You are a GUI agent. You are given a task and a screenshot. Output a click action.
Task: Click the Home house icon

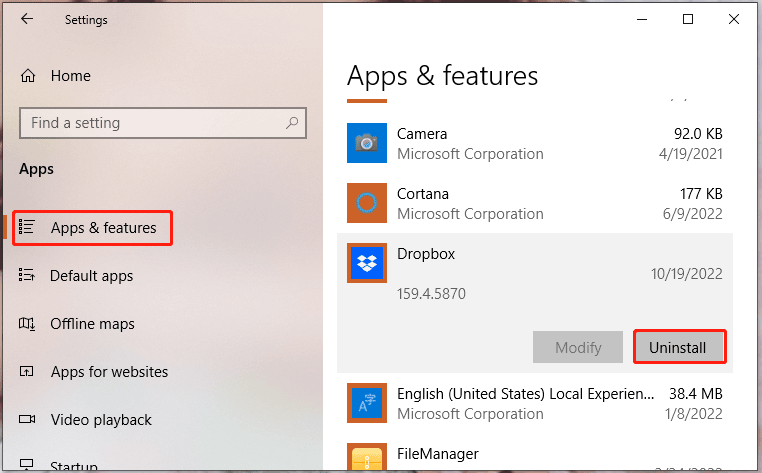[28, 76]
